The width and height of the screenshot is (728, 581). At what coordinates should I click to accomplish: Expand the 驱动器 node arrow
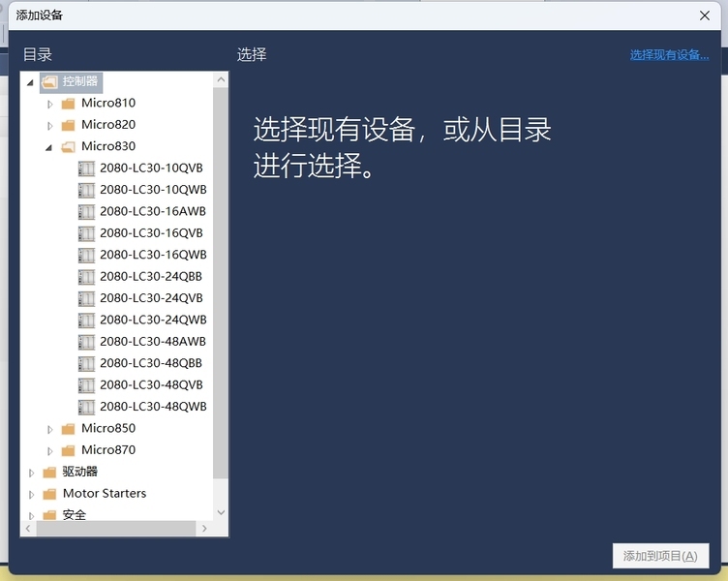pos(31,474)
